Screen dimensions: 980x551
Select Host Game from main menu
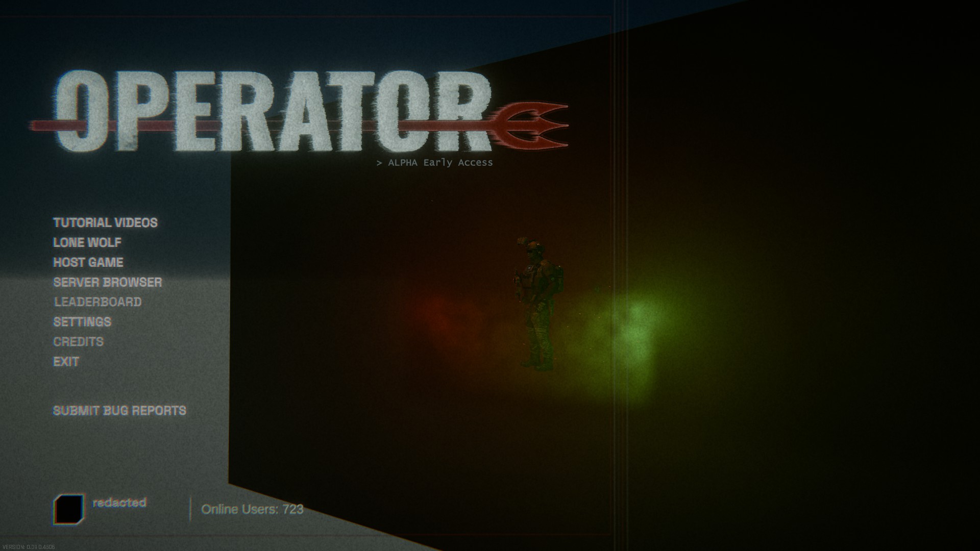click(88, 262)
